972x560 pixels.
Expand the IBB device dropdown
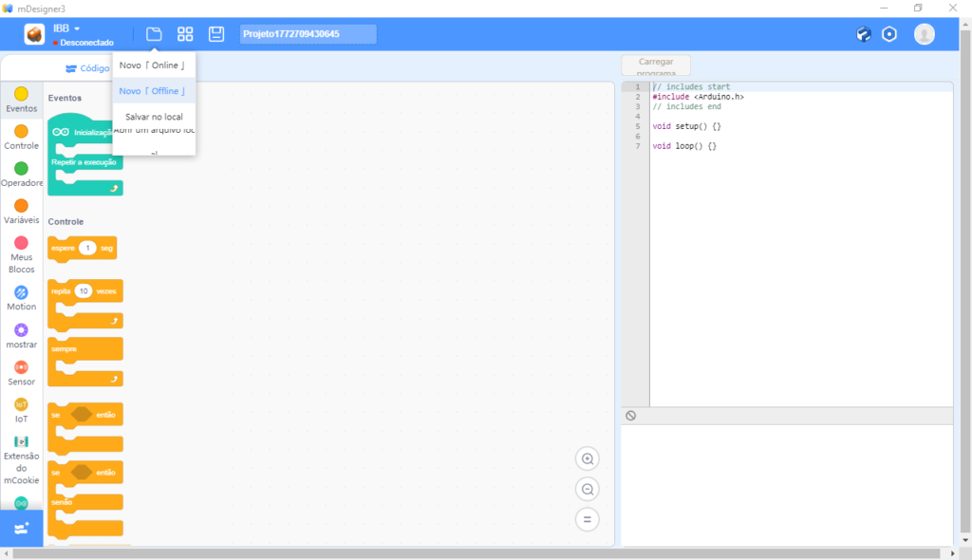coord(77,28)
